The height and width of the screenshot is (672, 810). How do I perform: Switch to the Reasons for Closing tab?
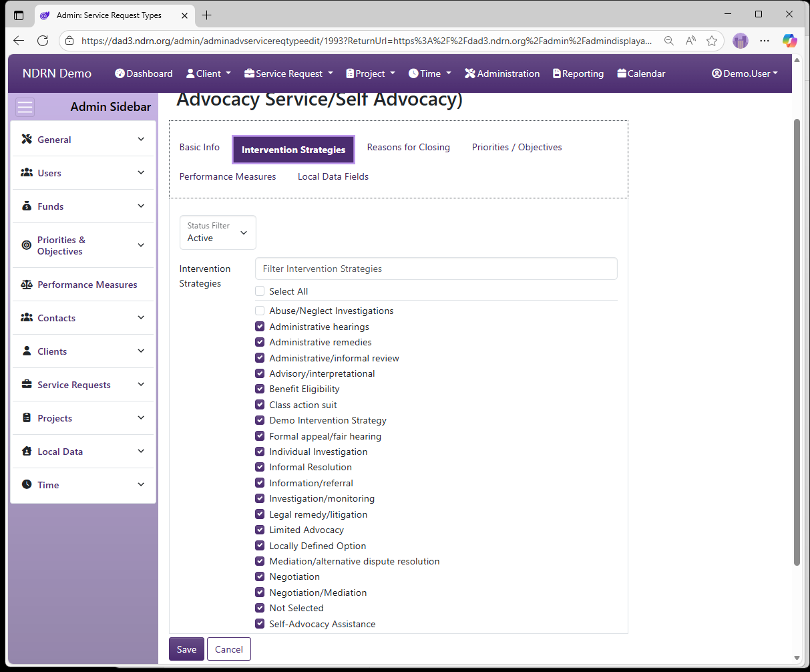pos(409,147)
